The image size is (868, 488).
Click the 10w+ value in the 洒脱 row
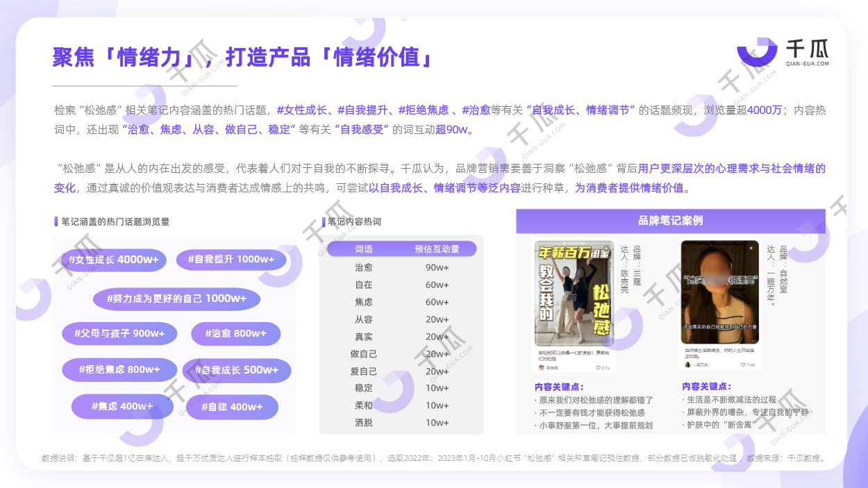click(437, 423)
